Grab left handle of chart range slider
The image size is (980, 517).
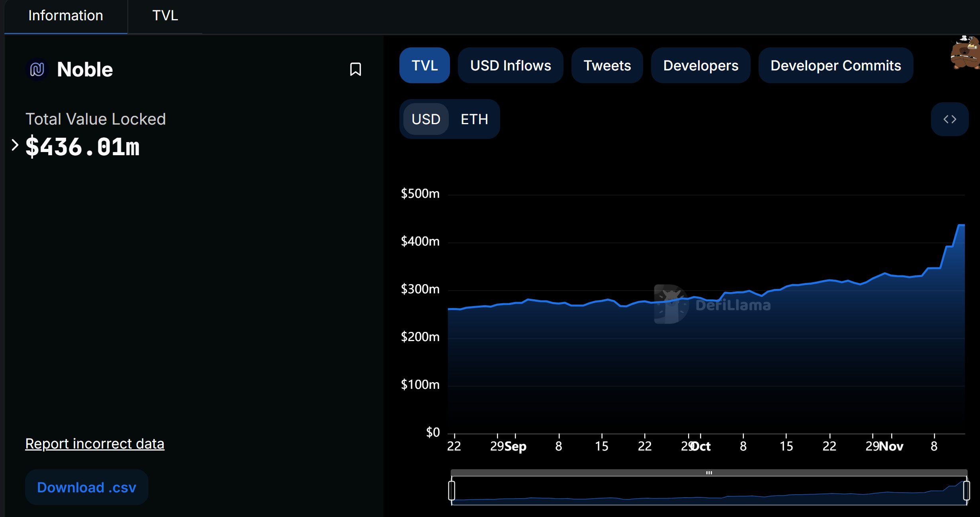pyautogui.click(x=452, y=490)
